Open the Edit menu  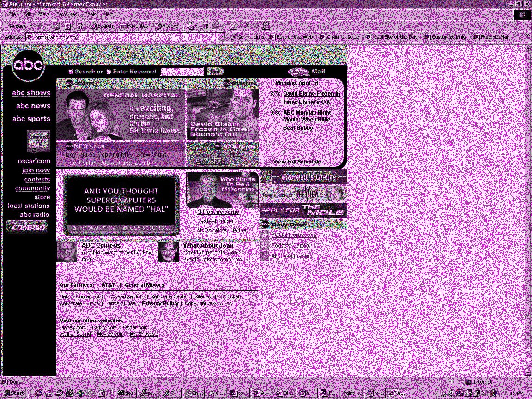(x=27, y=14)
